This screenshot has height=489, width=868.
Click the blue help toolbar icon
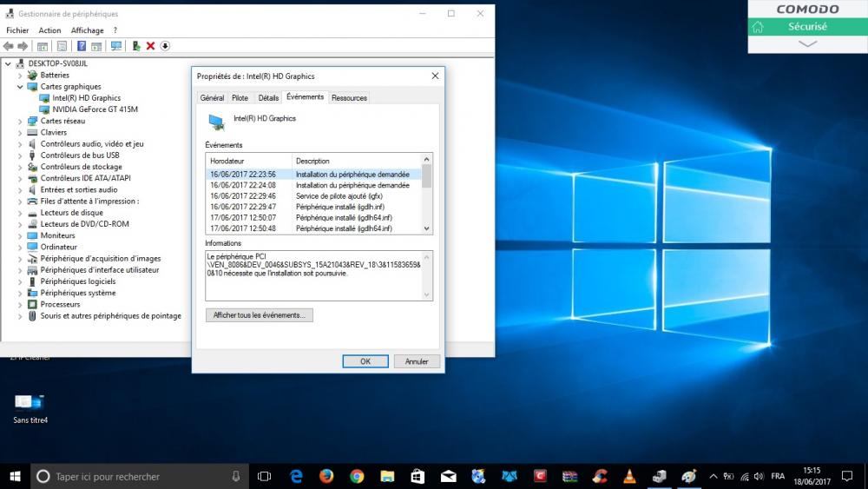coord(82,46)
